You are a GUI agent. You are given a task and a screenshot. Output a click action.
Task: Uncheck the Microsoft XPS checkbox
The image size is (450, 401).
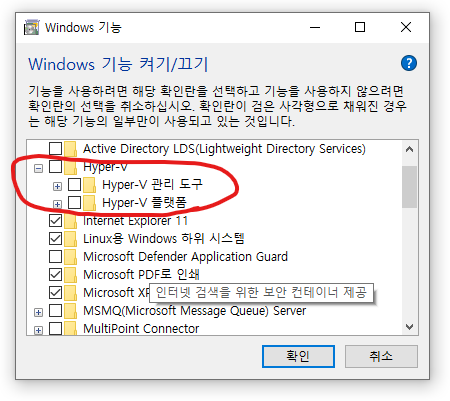click(x=55, y=292)
